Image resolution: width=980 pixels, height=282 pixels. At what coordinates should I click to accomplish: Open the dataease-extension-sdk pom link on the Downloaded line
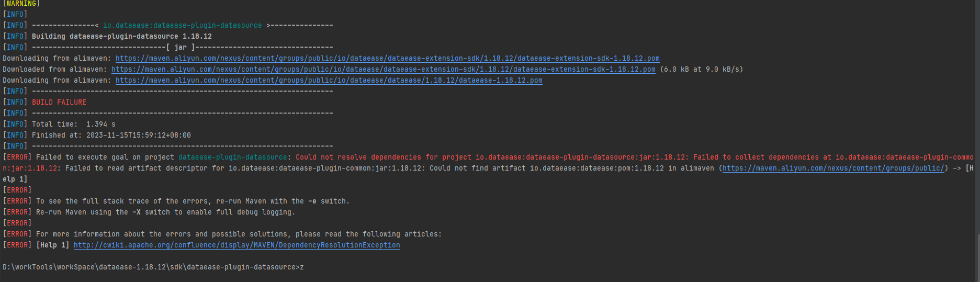pyautogui.click(x=383, y=69)
